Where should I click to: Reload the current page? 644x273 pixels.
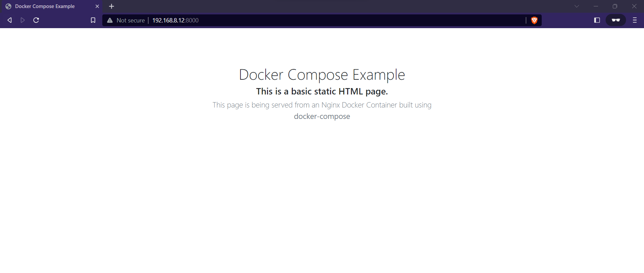pos(36,20)
